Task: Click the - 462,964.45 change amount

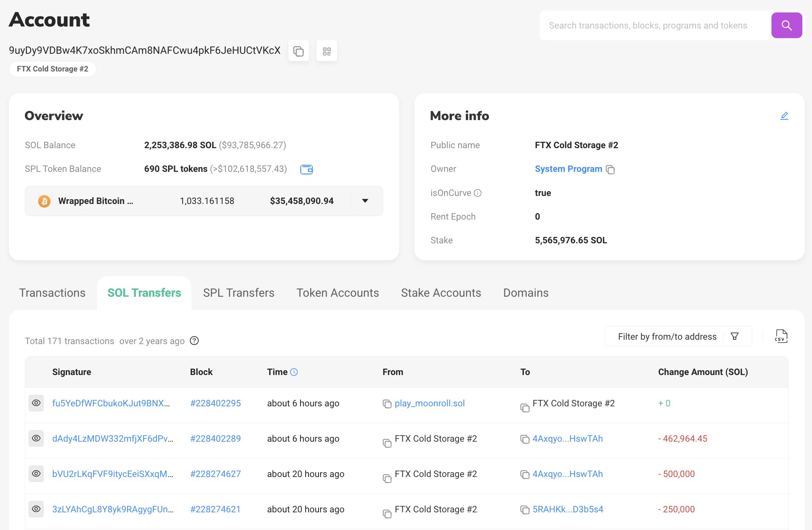Action: pyautogui.click(x=682, y=439)
